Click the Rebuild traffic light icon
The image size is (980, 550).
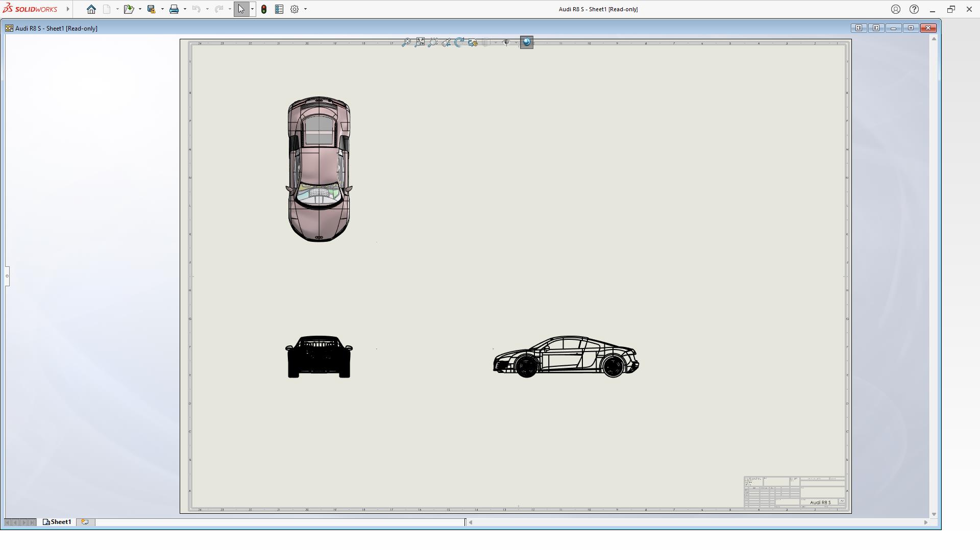[x=264, y=9]
